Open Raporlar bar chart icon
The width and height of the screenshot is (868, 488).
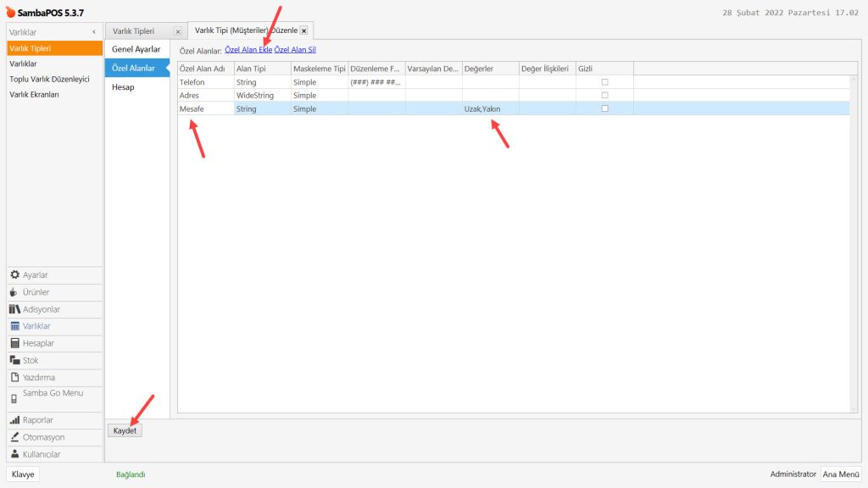14,420
